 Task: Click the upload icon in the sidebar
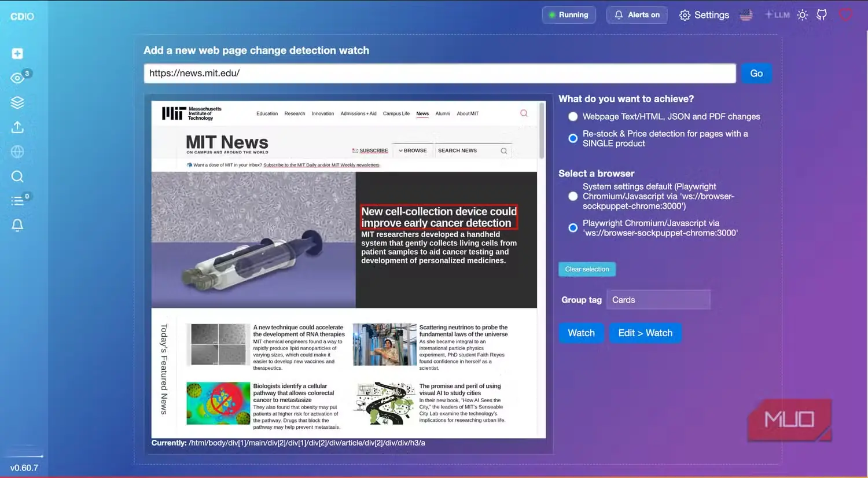coord(17,127)
